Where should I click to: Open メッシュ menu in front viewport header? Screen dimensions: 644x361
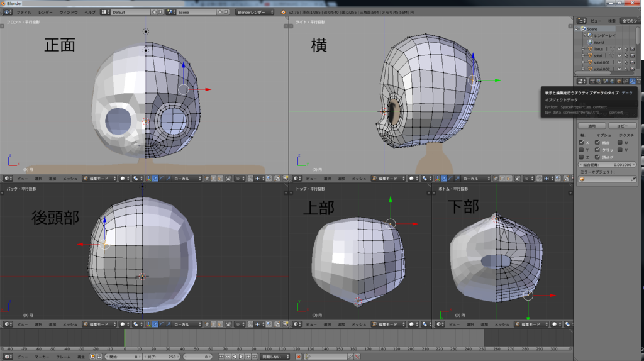(70, 179)
